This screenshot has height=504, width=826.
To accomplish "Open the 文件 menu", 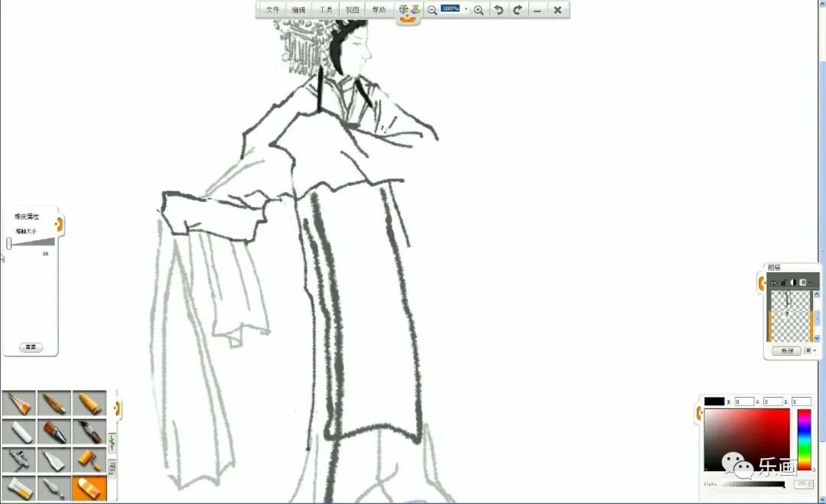I will 272,10.
